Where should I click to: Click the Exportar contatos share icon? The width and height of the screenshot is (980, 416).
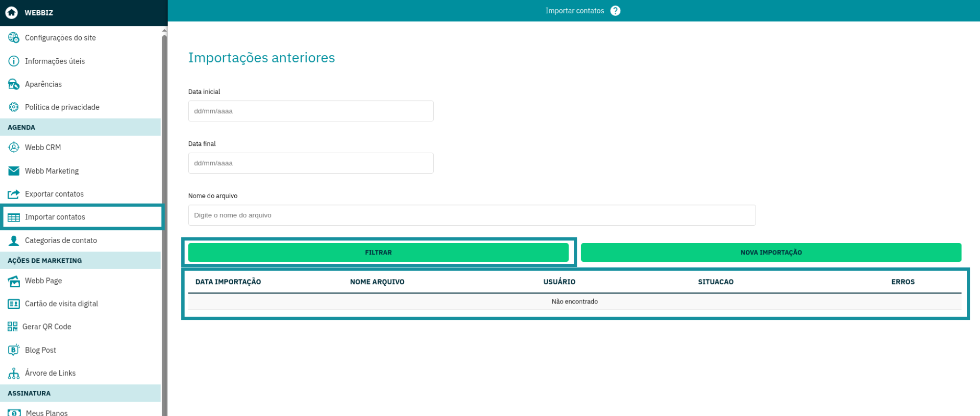click(x=14, y=194)
